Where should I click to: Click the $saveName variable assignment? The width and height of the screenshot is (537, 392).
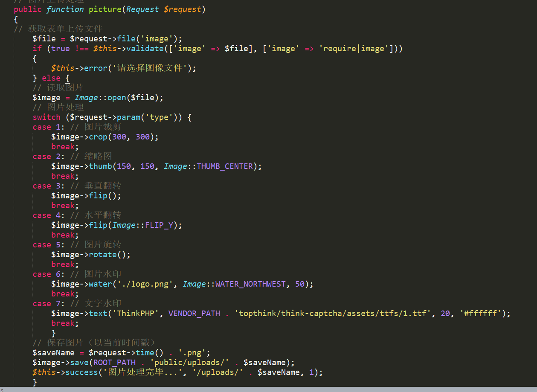point(54,352)
